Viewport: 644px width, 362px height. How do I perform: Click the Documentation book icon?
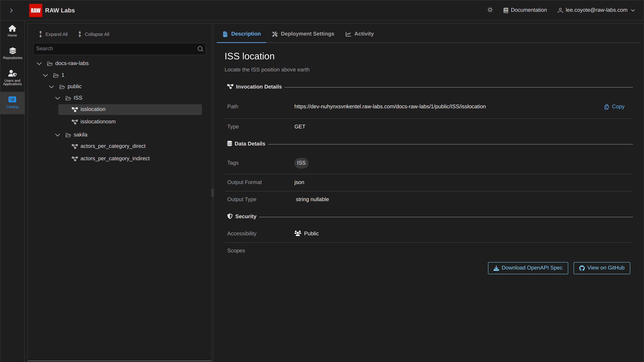[x=506, y=10]
